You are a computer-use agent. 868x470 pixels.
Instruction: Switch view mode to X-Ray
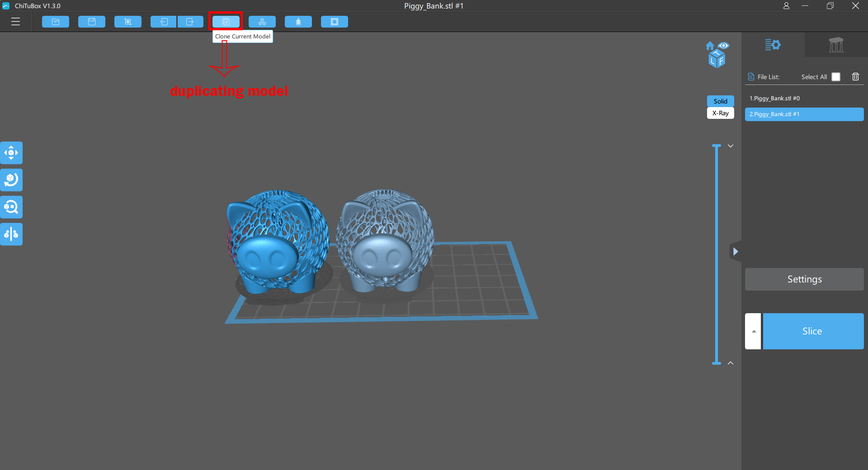720,113
